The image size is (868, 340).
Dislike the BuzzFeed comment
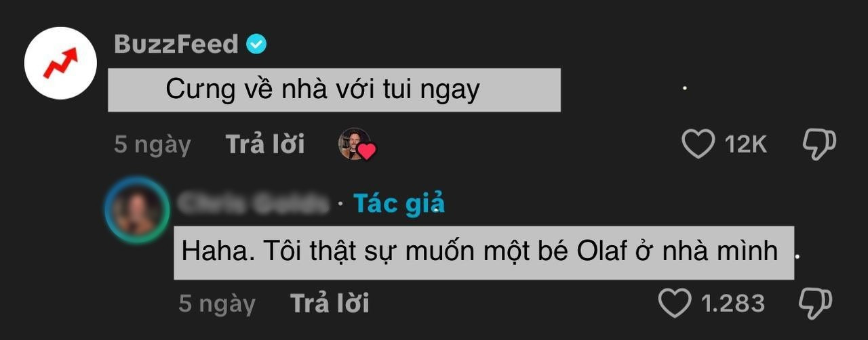819,145
